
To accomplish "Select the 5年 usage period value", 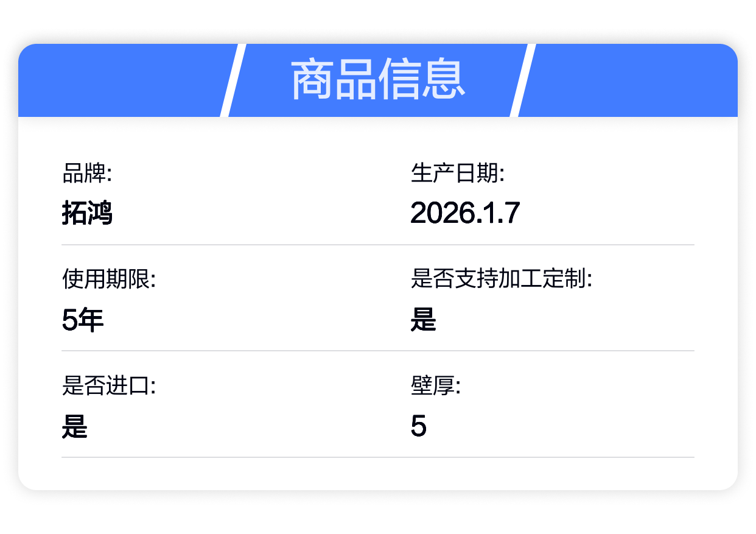I will [83, 320].
